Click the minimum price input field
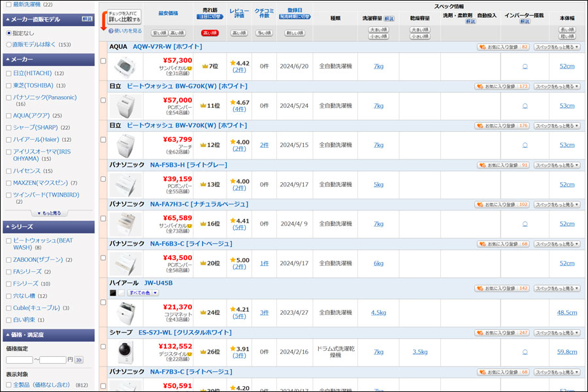588x392 pixels. click(20, 360)
